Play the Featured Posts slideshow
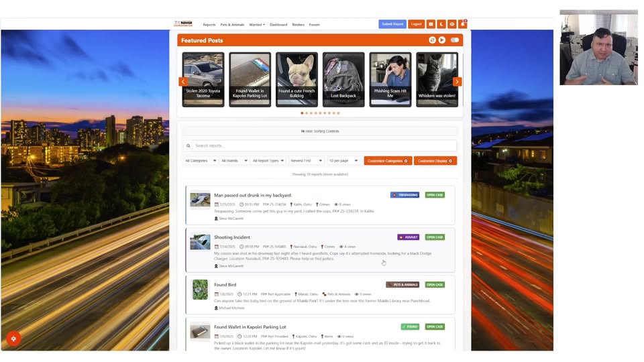 (442, 40)
